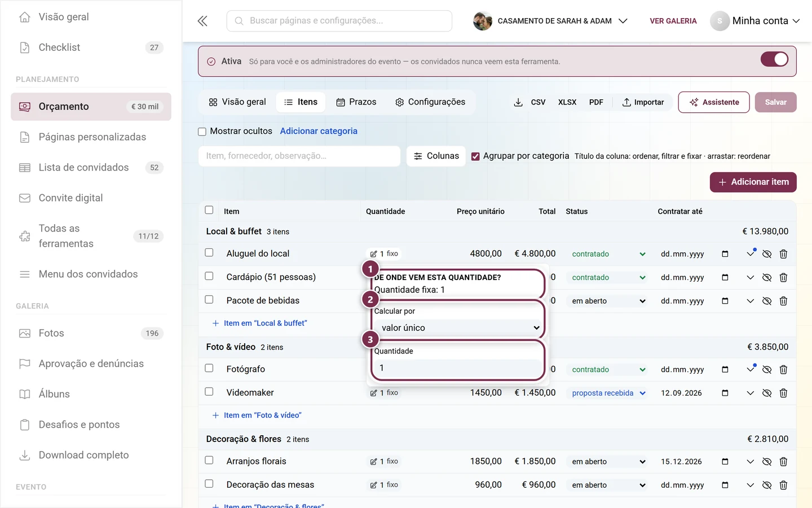This screenshot has width=812, height=508.
Task: Open Fotos gallery section
Action: tap(91, 333)
